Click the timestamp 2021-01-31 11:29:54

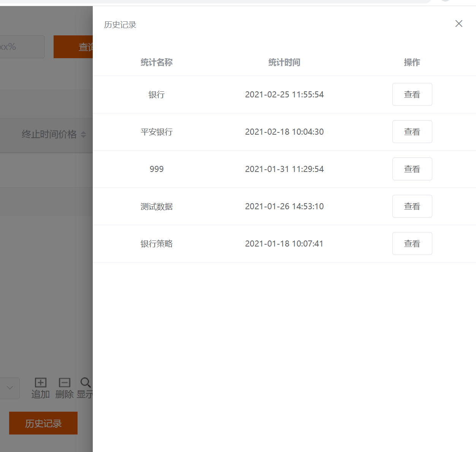(x=284, y=169)
